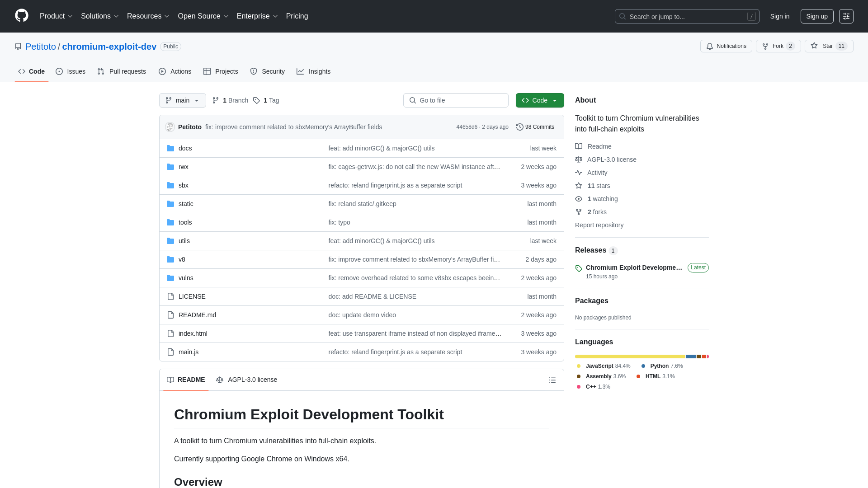Open the GitHub home logo

coord(22,16)
